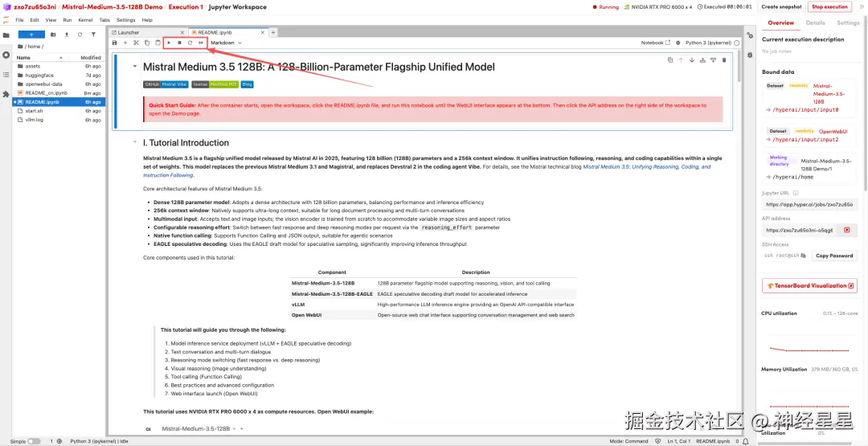868x446 pixels.
Task: Click the Create snapshot button
Action: click(x=781, y=6)
